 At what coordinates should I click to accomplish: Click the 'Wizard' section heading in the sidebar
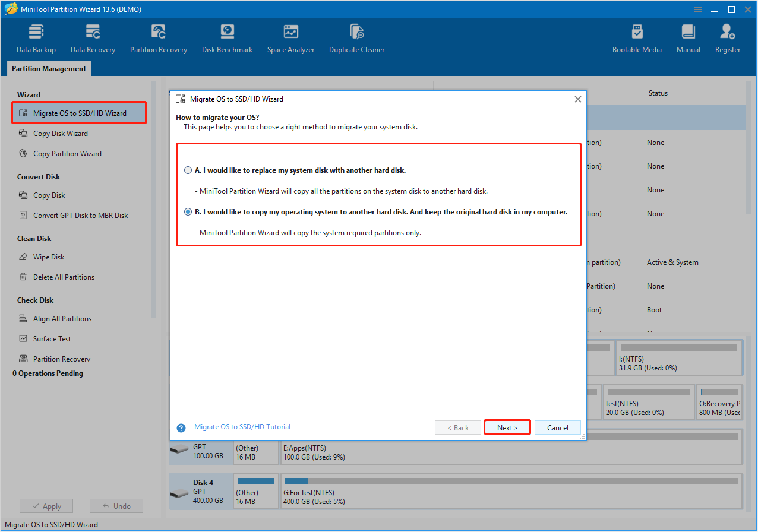point(29,95)
